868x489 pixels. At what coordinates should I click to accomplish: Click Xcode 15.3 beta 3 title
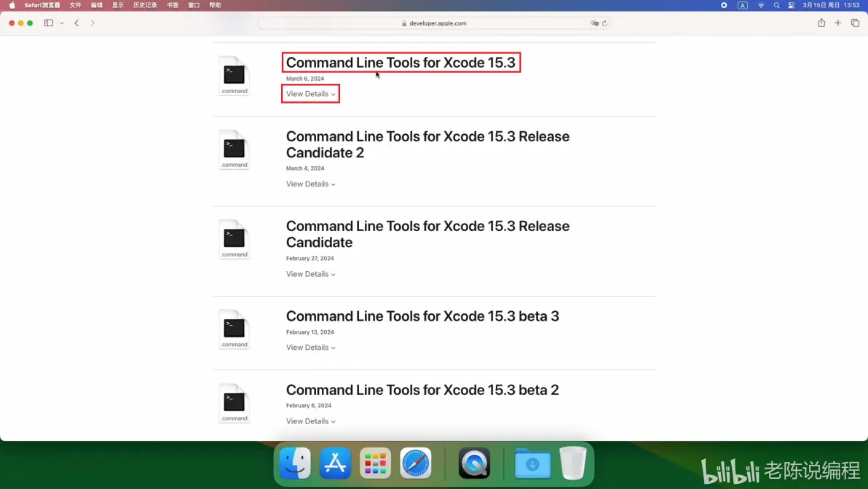(422, 316)
